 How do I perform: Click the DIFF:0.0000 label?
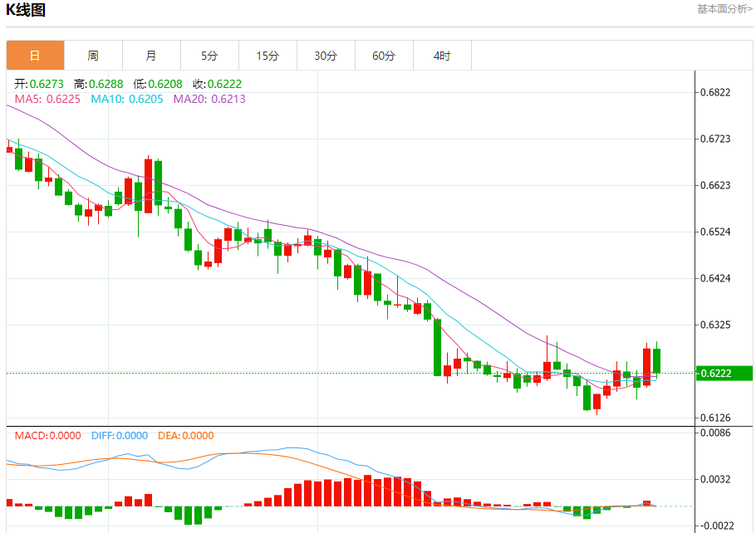coord(120,436)
